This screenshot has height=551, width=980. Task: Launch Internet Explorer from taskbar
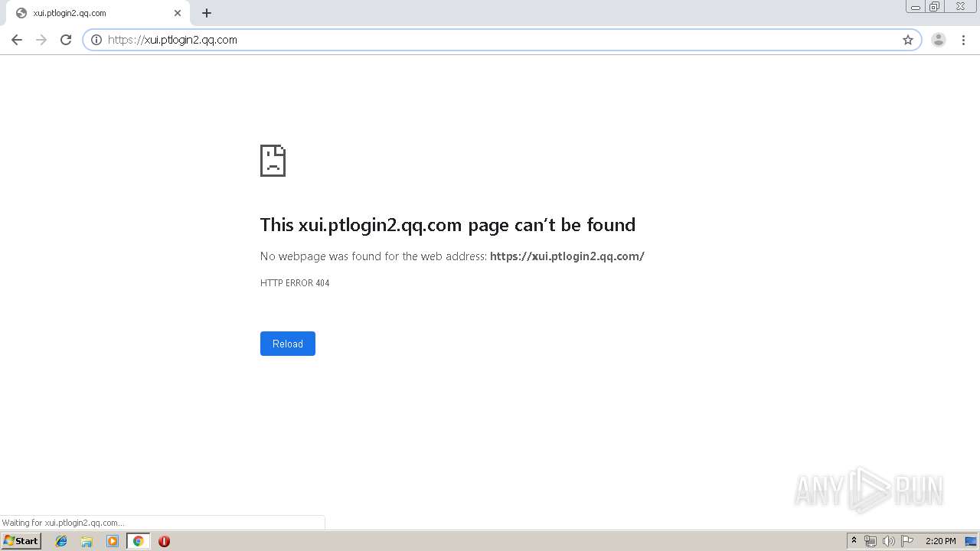[61, 541]
